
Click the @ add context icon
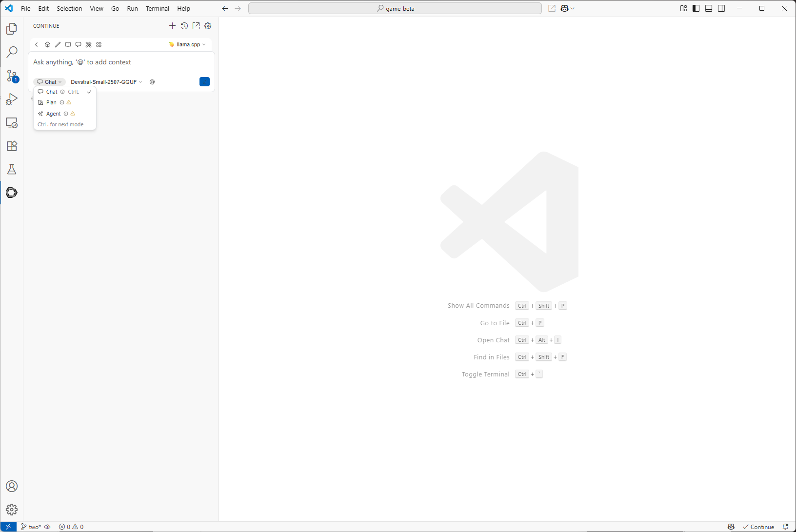point(152,82)
